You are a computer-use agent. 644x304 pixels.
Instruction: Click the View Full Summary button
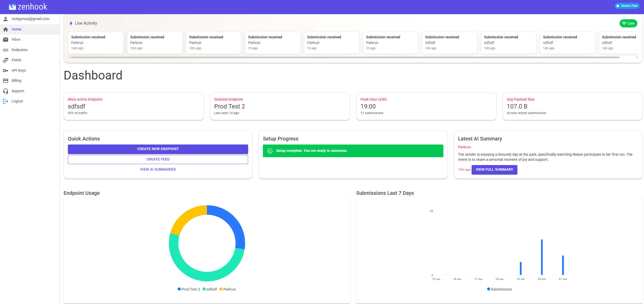coord(494,170)
